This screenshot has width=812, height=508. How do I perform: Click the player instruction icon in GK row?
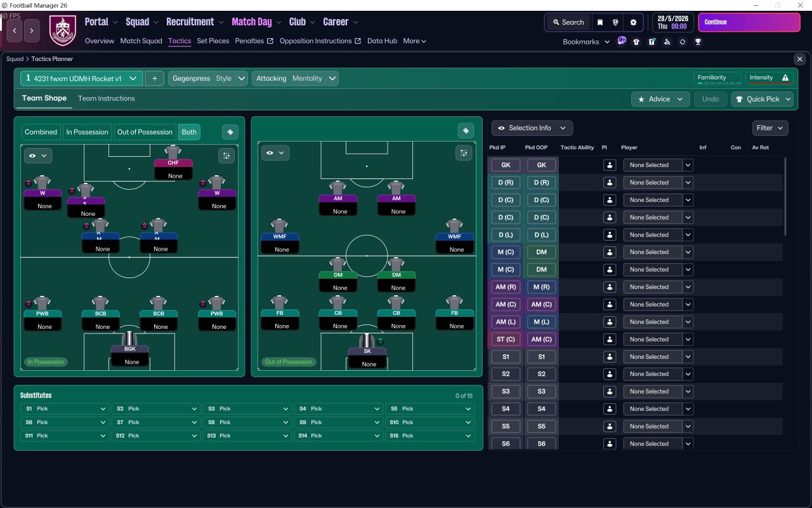610,165
